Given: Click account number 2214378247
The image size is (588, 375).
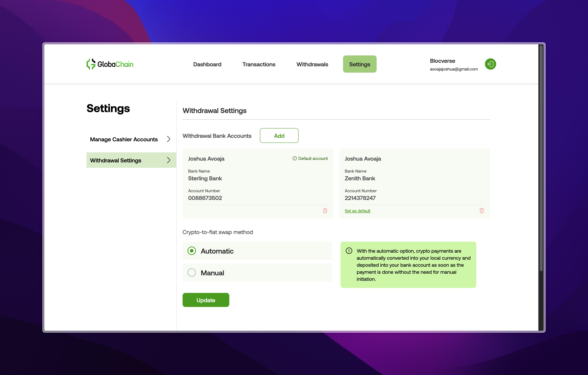Looking at the screenshot, I should pos(360,198).
